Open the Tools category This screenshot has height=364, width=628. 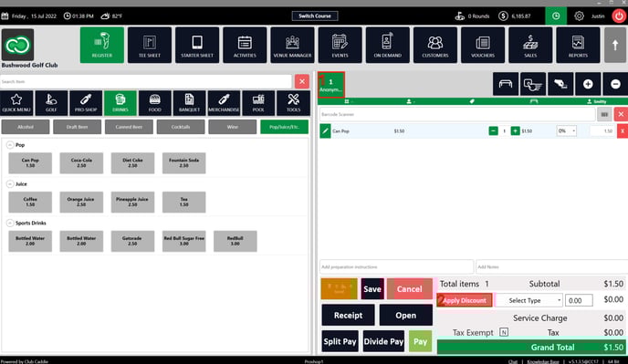pyautogui.click(x=293, y=103)
